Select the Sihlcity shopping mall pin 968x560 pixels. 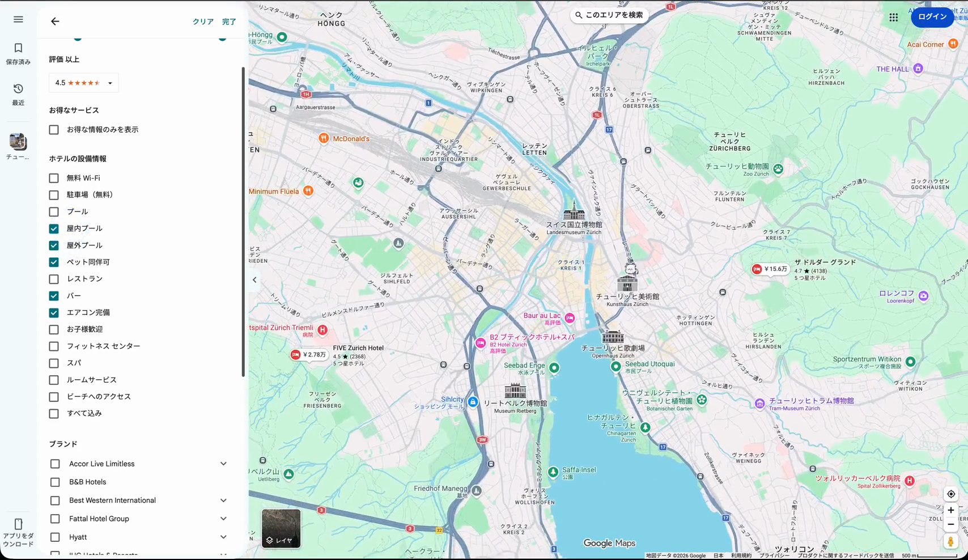click(473, 402)
